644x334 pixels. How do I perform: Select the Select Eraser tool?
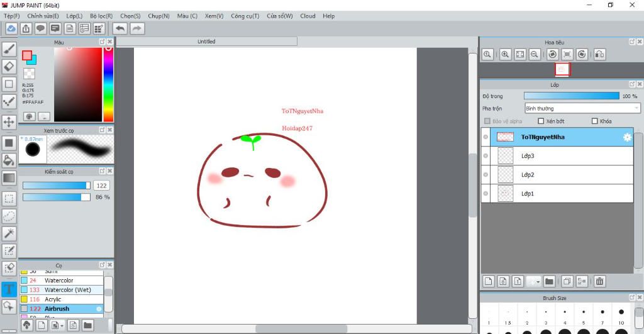(9, 268)
